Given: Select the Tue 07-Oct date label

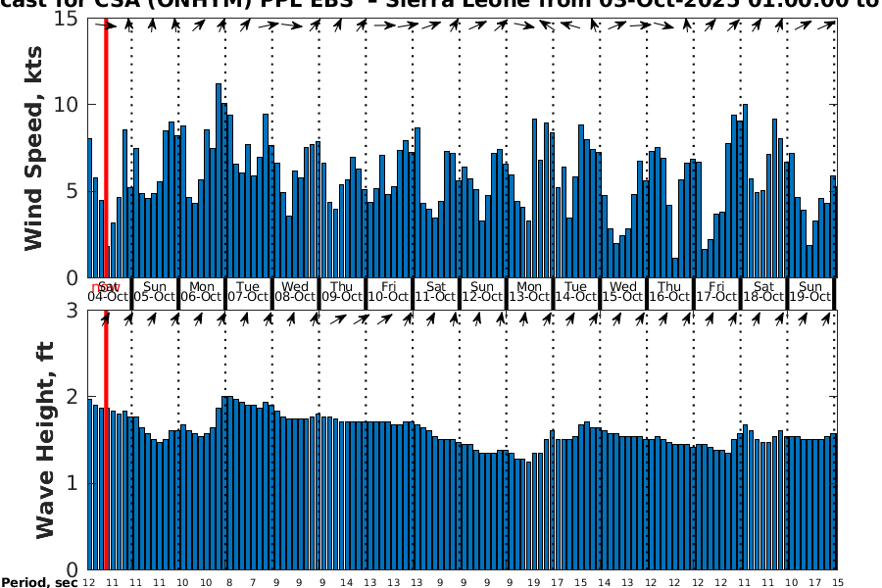Looking at the screenshot, I should 248,292.
